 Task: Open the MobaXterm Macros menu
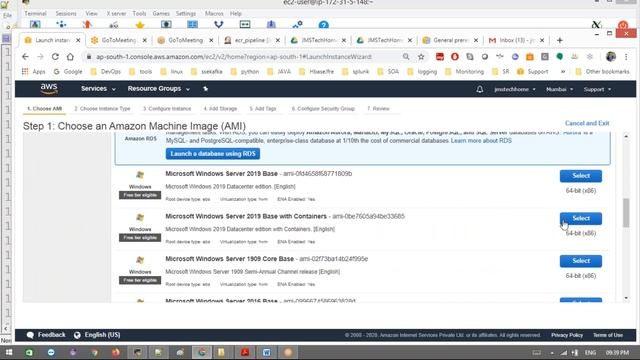tap(214, 13)
